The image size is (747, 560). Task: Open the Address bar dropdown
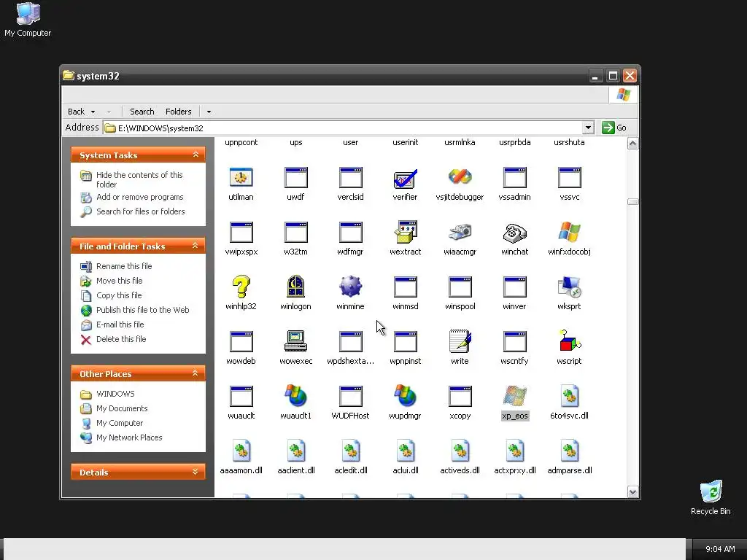(589, 128)
